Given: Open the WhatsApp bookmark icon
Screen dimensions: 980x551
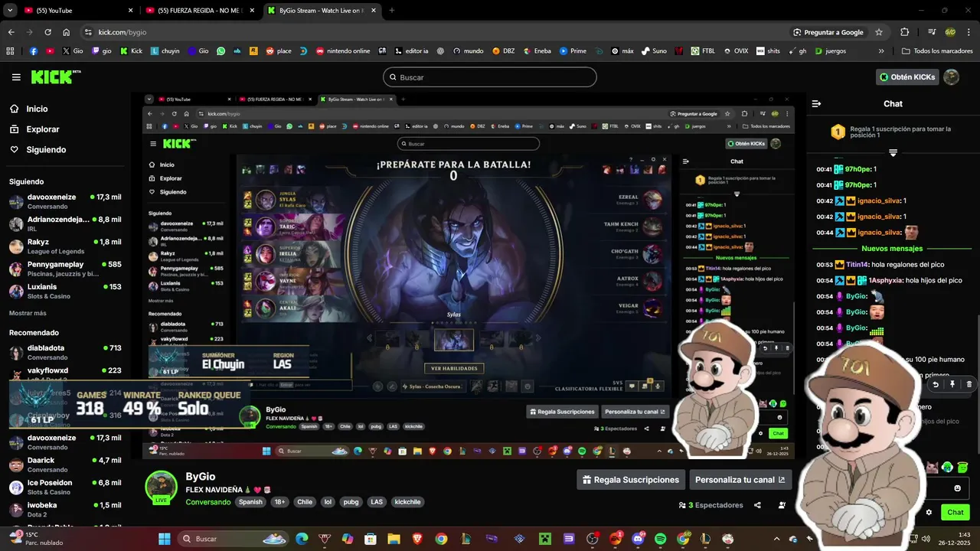Looking at the screenshot, I should (x=221, y=51).
